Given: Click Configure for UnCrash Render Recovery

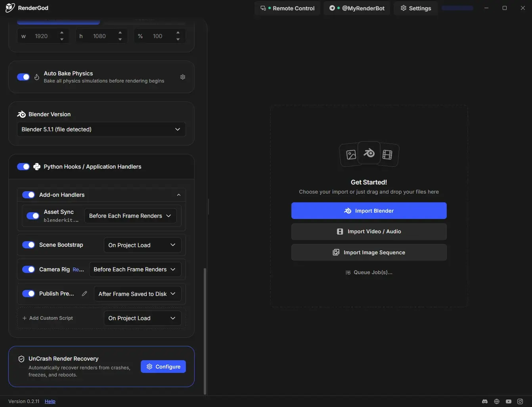Looking at the screenshot, I should coord(163,367).
